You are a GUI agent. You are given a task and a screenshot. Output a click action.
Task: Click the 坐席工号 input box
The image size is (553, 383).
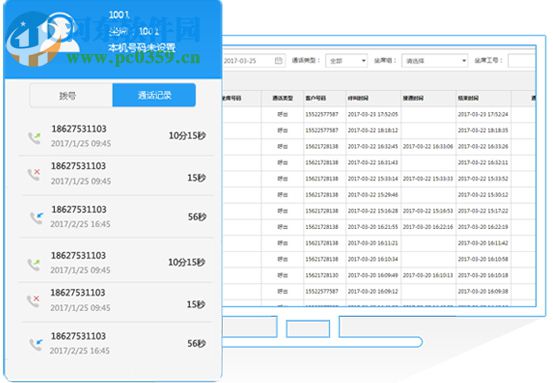tap(522, 61)
